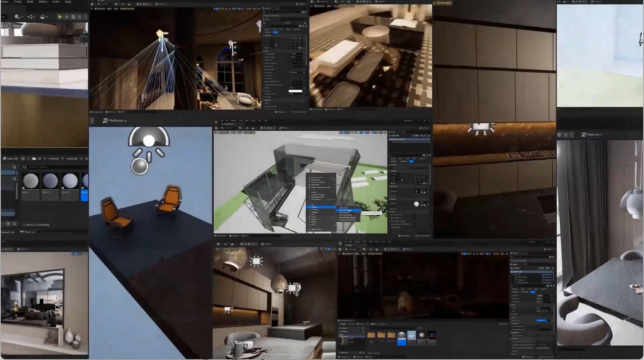Open the Platforms dropdown above the orange chairs viewport

point(114,120)
